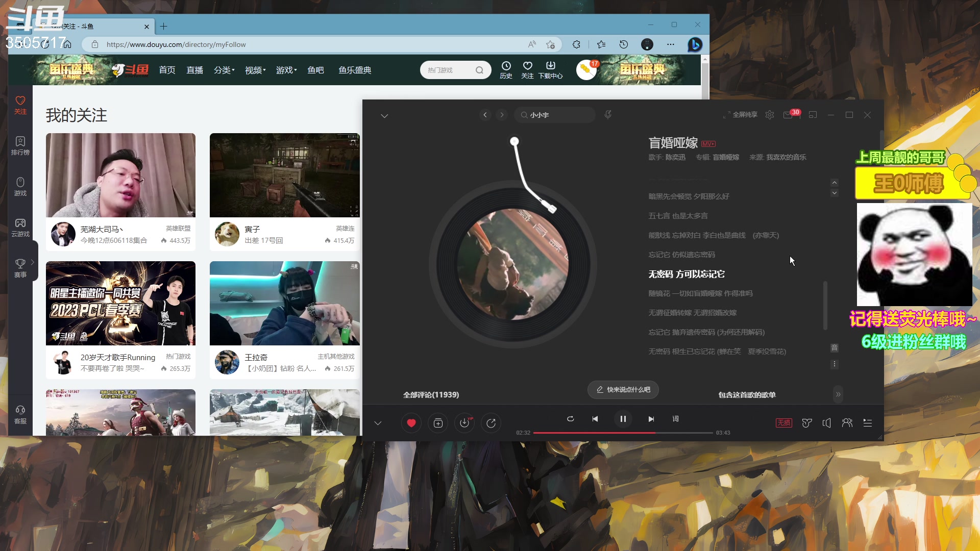Add song to playlist with the collect icon

438,423
